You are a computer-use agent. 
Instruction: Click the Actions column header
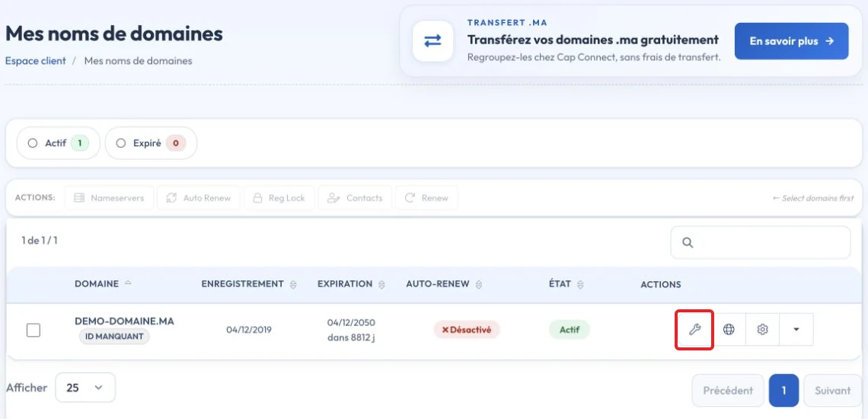(660, 284)
